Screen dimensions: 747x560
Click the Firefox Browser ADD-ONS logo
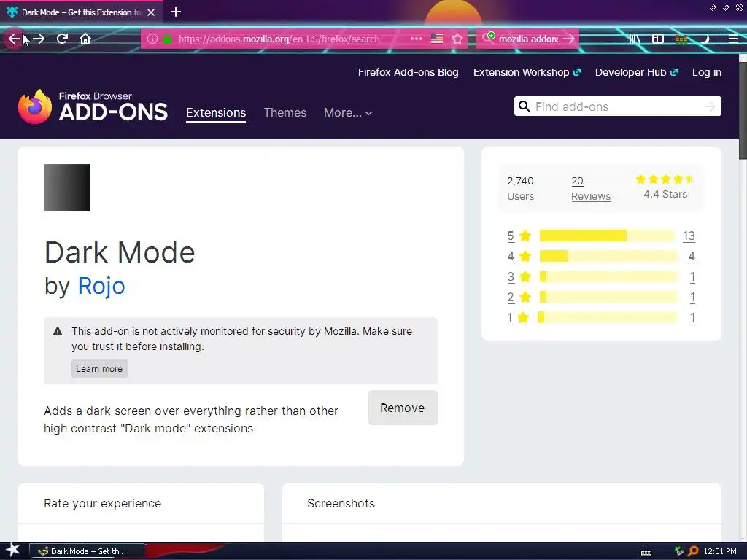[x=93, y=106]
